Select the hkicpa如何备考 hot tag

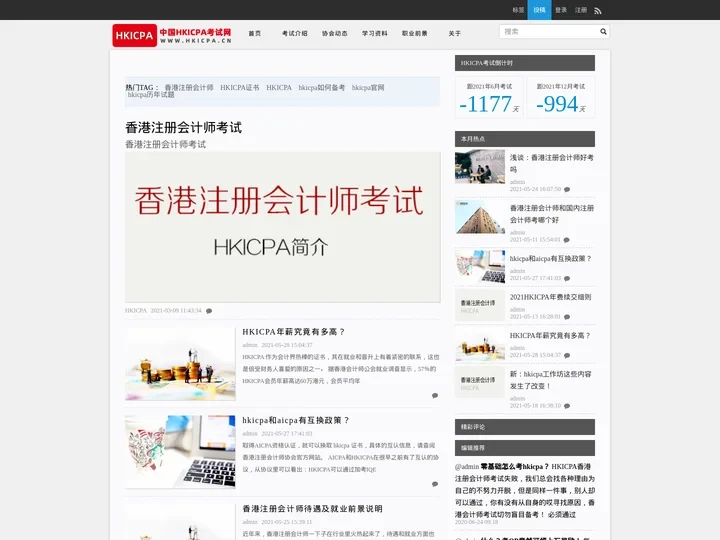coord(321,87)
